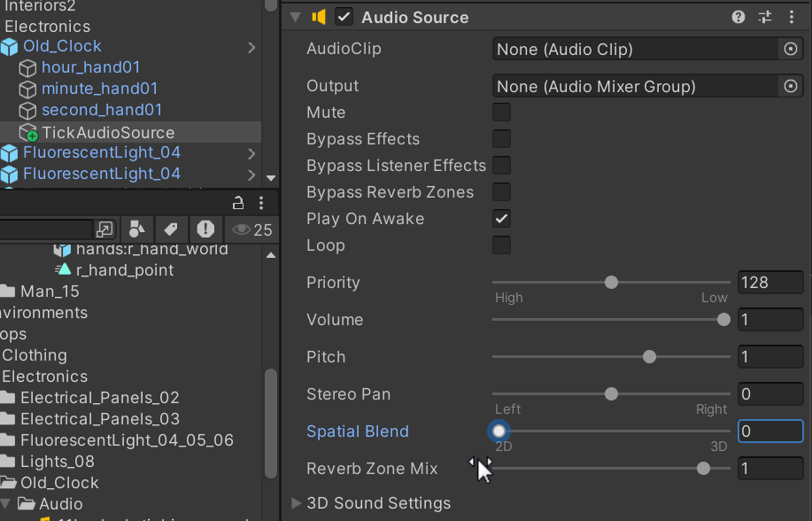
Task: Enable the Bypass Reverb Zones checkbox
Action: click(x=501, y=191)
